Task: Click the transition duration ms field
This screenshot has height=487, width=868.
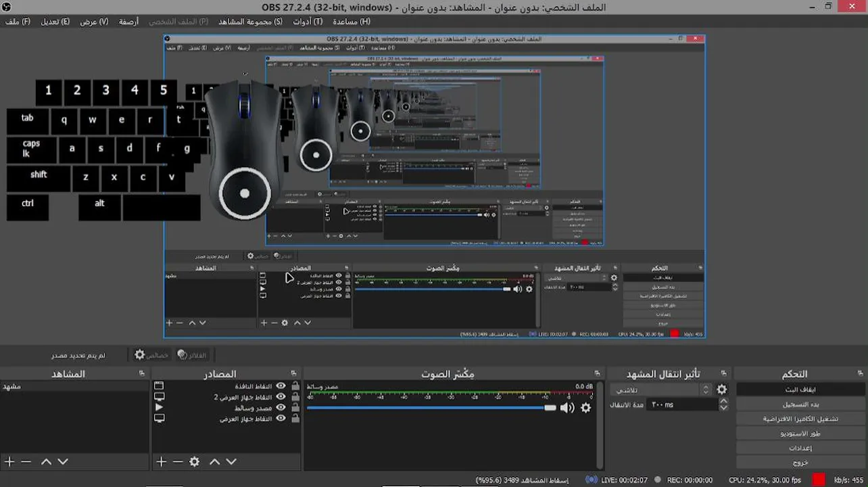Action: (682, 404)
